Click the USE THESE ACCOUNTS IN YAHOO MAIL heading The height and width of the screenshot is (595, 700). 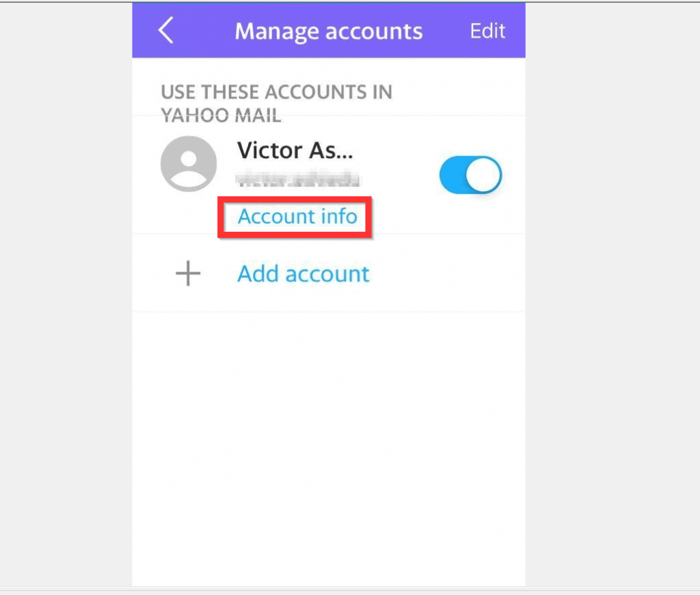276,103
